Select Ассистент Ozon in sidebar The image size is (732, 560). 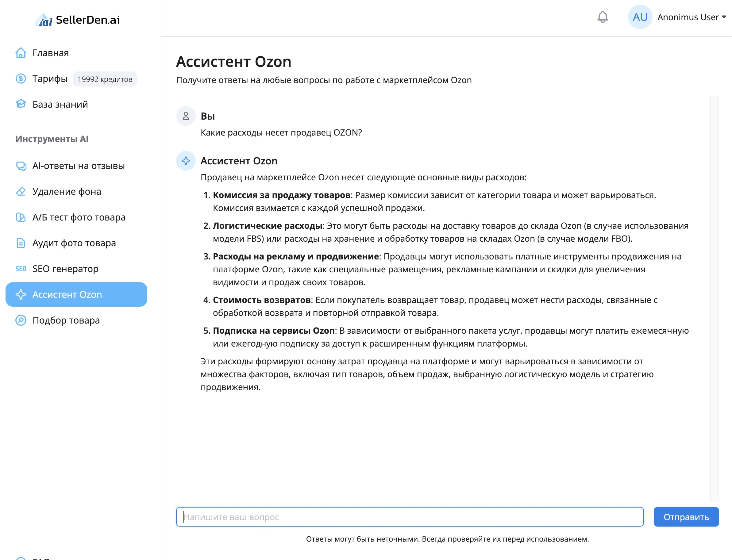(x=76, y=295)
